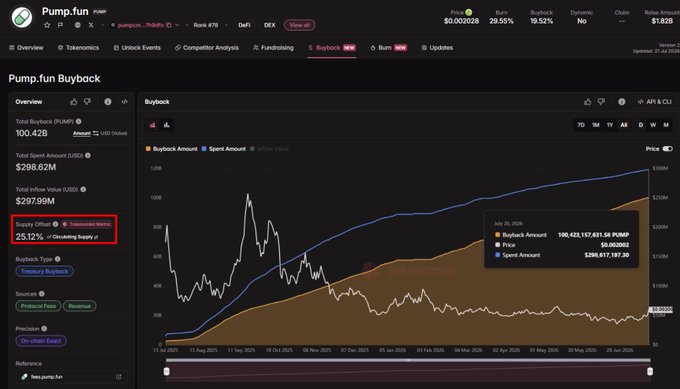Toggle Spent Amount legend series
The height and width of the screenshot is (389, 680).
224,149
